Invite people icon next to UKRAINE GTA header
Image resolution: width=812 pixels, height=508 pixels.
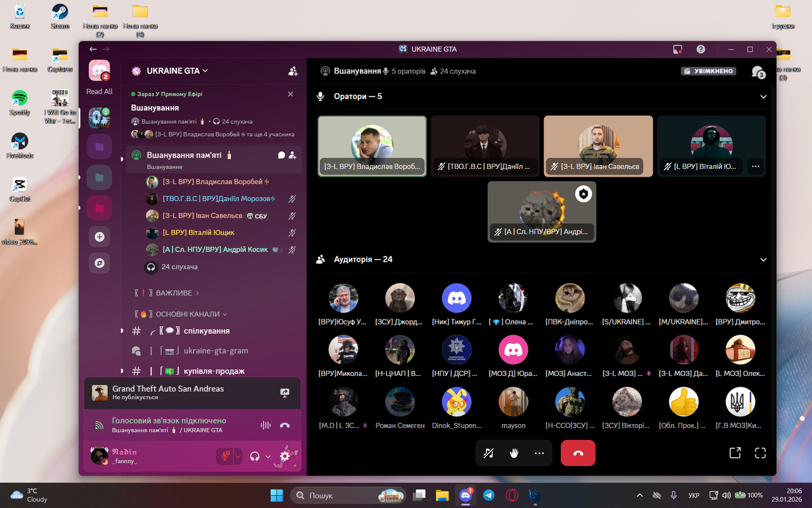coord(293,71)
